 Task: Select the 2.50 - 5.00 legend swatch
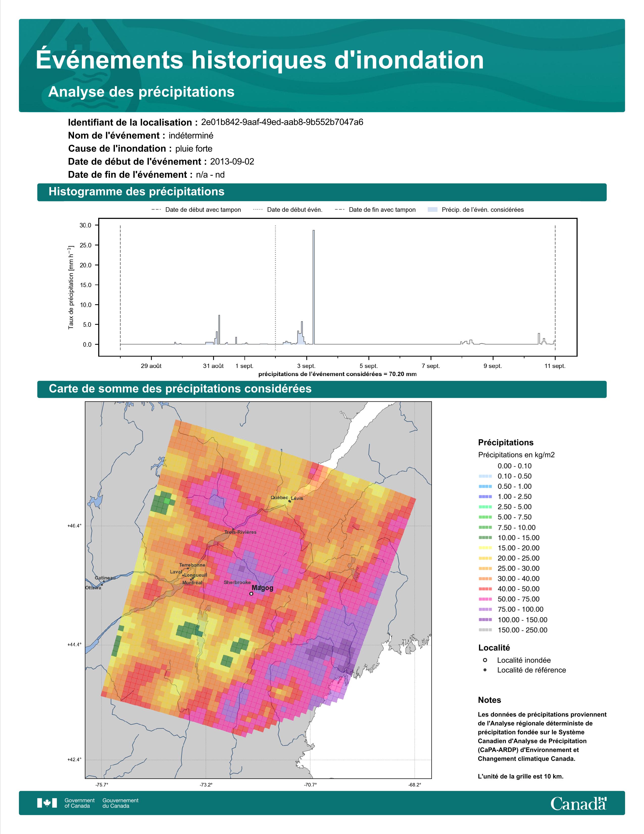tap(485, 507)
